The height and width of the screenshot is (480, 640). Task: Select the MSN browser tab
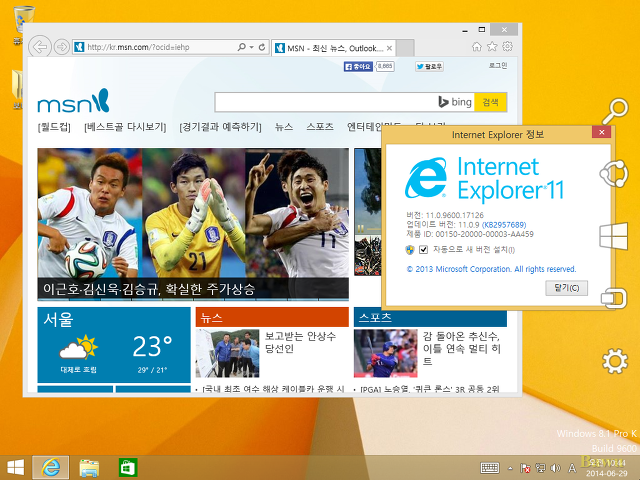pyautogui.click(x=333, y=48)
